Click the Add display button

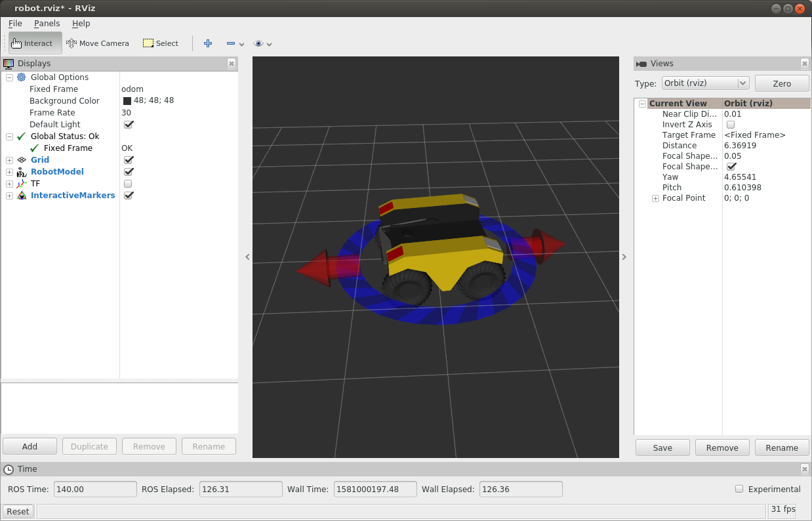coord(30,446)
